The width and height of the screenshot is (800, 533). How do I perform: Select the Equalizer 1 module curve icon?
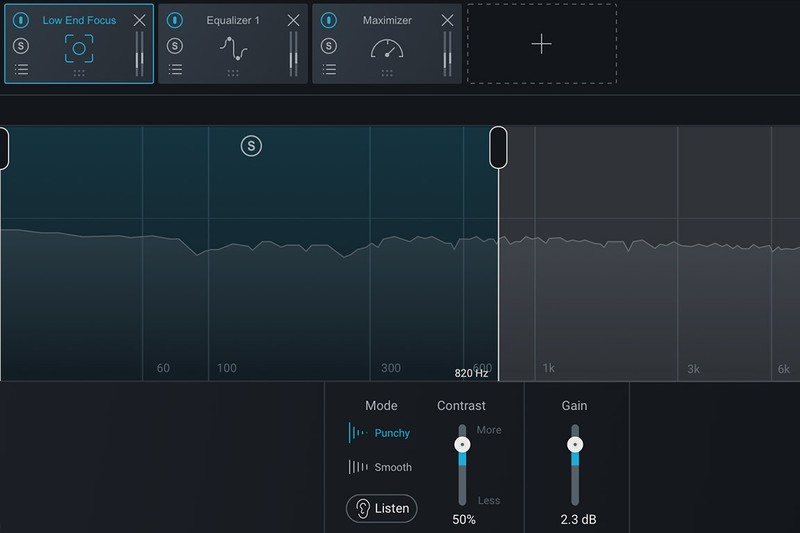[x=233, y=48]
